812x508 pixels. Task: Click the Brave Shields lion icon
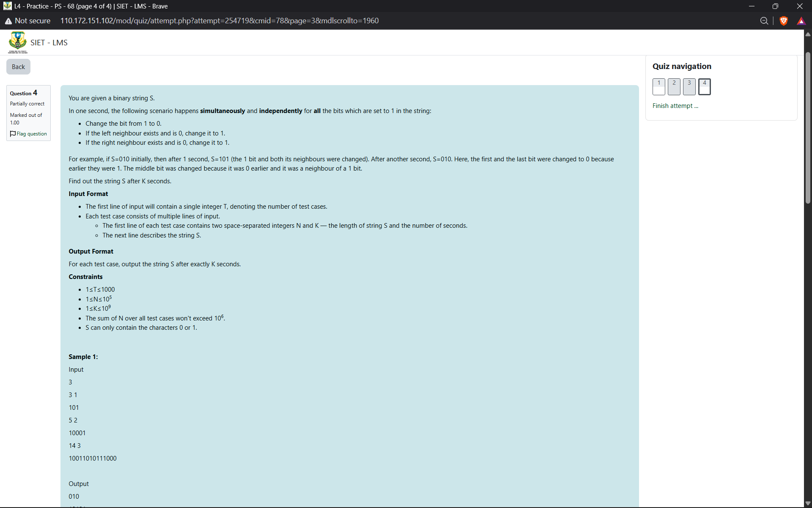point(783,21)
